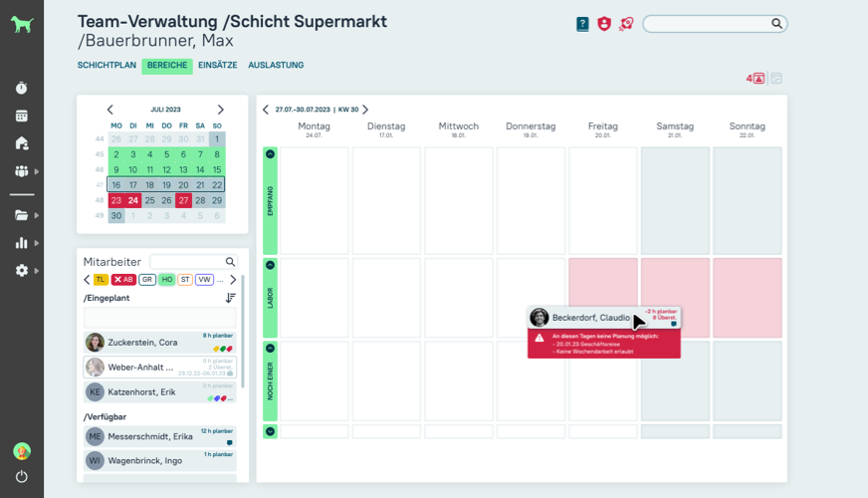Toggle the HO filter tag

(166, 280)
